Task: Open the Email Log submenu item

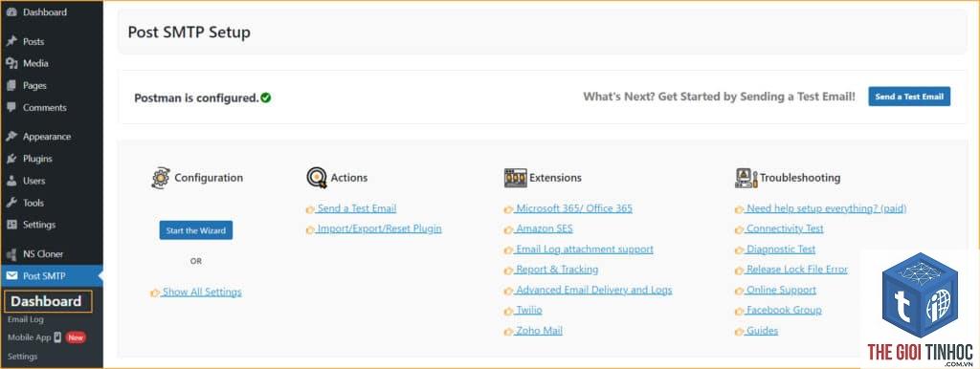Action: [x=26, y=319]
